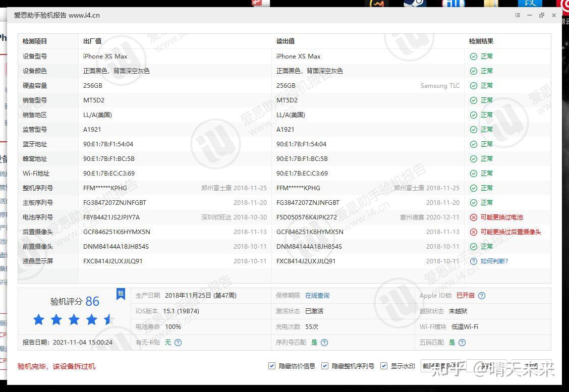Click the 激活状态 已激活 value
The image size is (569, 392).
(314, 311)
